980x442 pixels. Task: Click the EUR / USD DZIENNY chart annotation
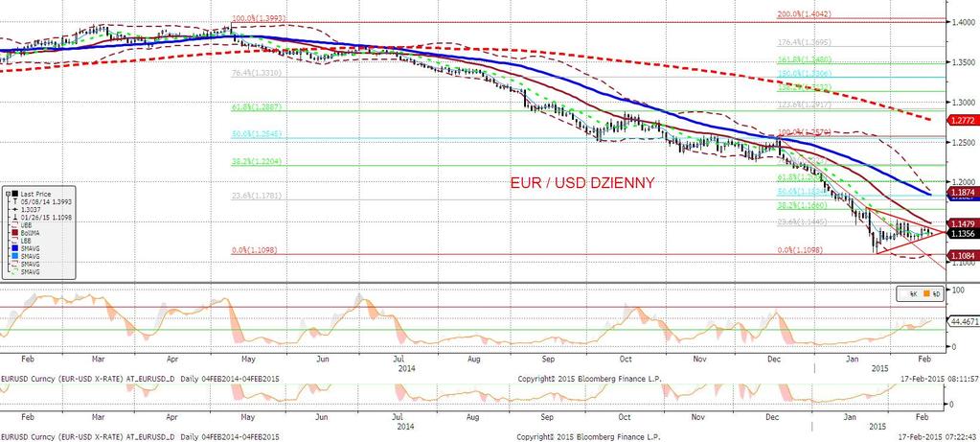tap(582, 183)
